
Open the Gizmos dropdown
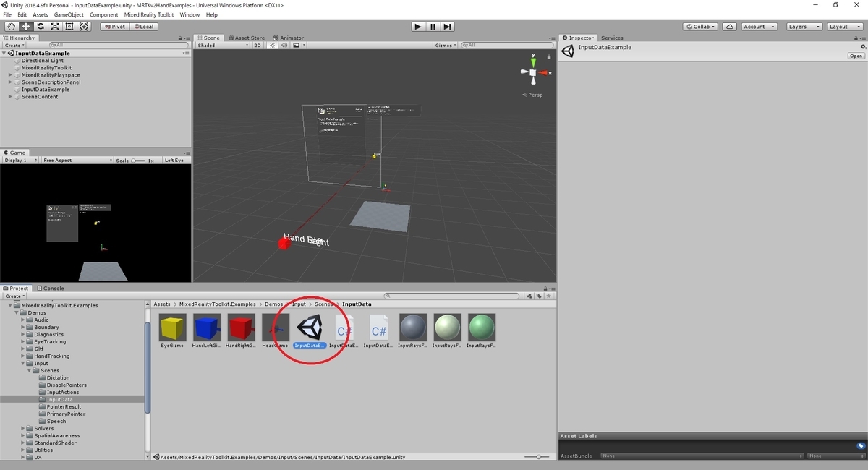[x=445, y=45]
